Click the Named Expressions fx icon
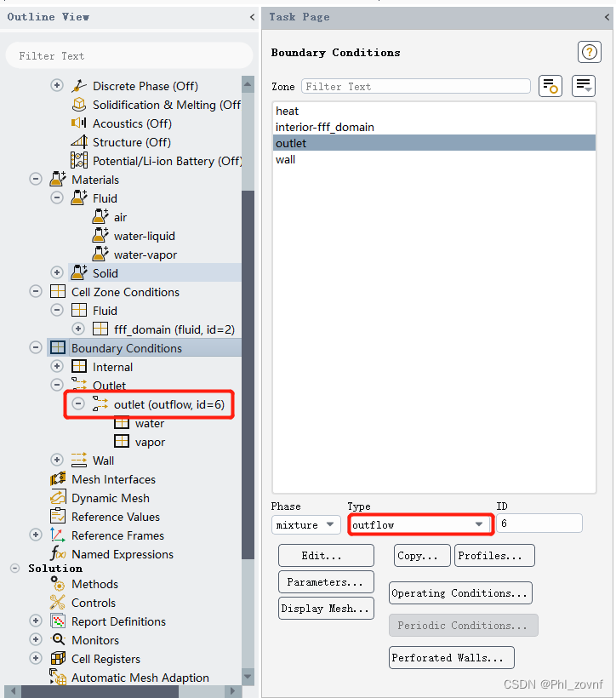This screenshot has height=698, width=616. coord(58,554)
